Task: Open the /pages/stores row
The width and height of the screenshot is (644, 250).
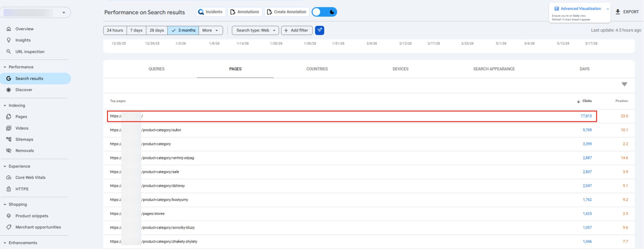Action: 369,214
